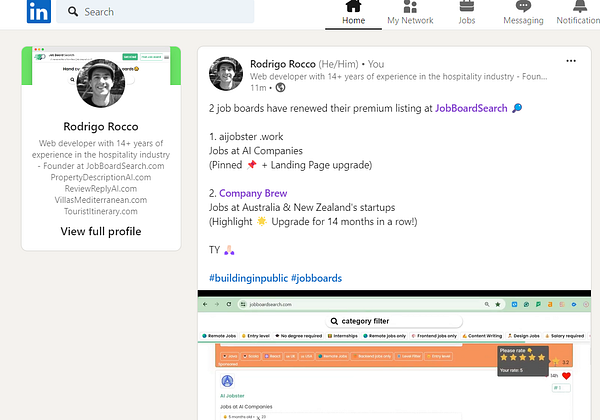Open the Home tab
The width and height of the screenshot is (600, 420).
(353, 13)
